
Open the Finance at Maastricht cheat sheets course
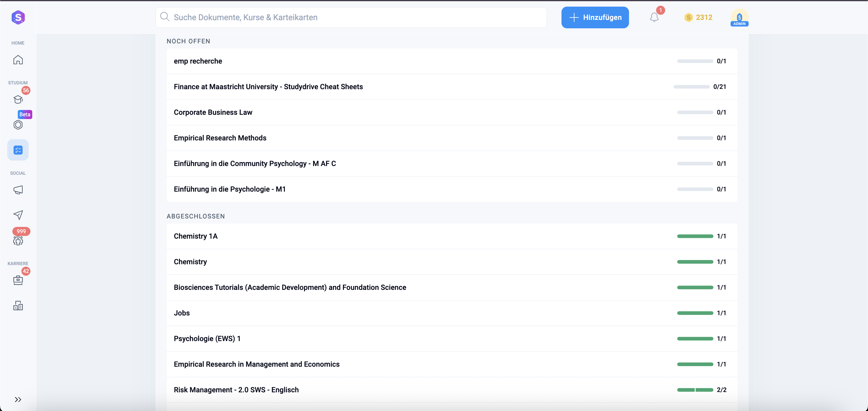pyautogui.click(x=268, y=86)
